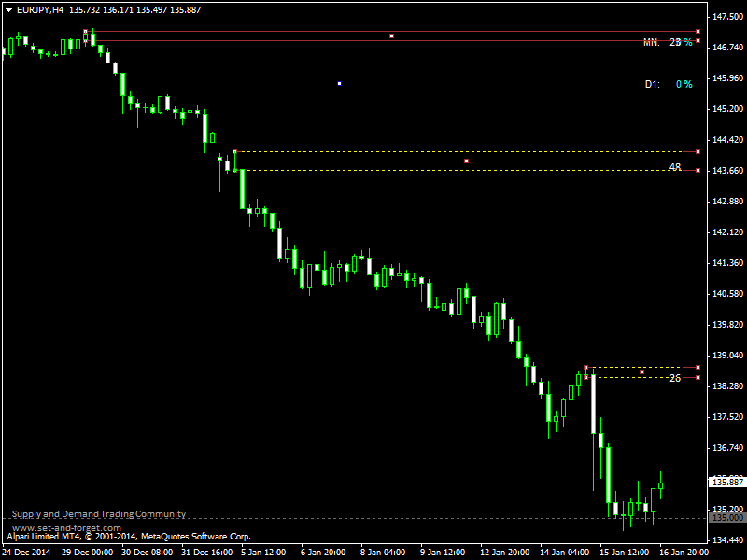The height and width of the screenshot is (560, 747).
Task: Click price scale value 136.740
Action: pos(727,448)
